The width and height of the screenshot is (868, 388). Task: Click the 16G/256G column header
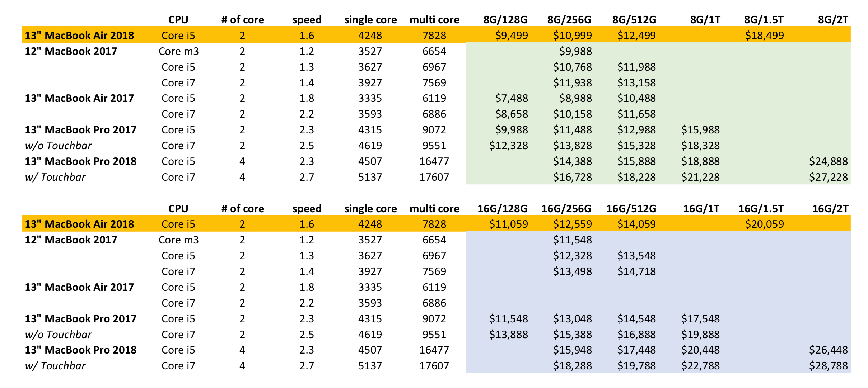pyautogui.click(x=566, y=209)
